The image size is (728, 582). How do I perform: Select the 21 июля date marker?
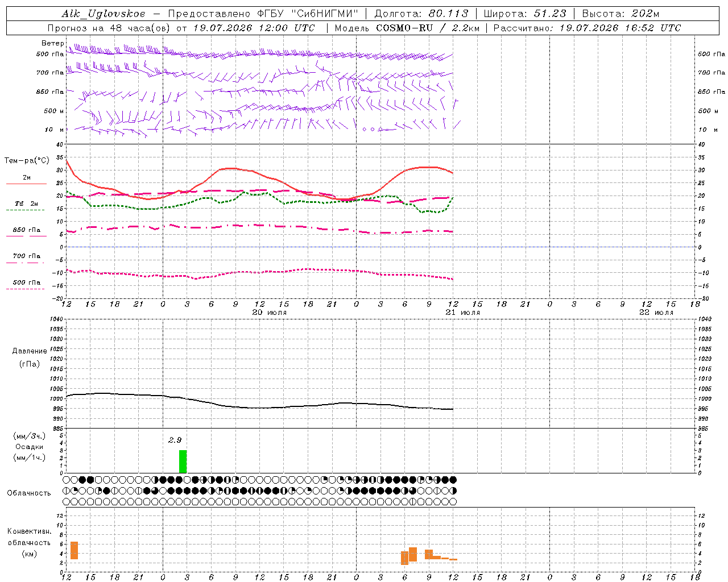coord(462,313)
